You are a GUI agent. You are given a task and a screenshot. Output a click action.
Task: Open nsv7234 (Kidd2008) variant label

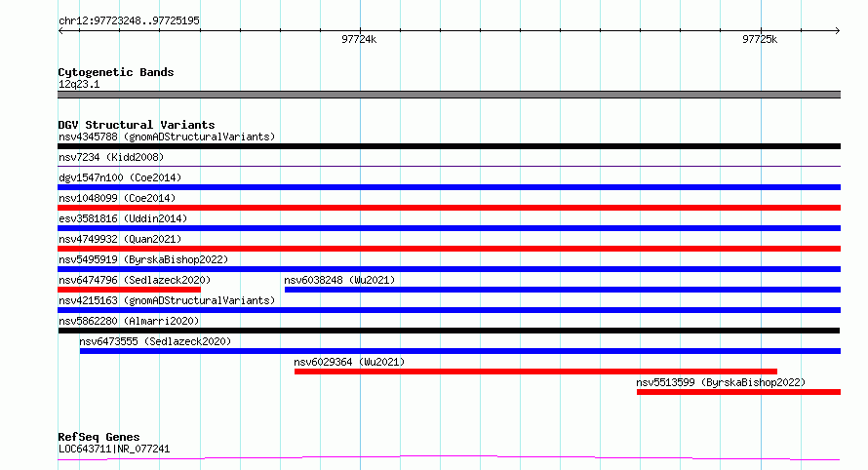point(111,157)
